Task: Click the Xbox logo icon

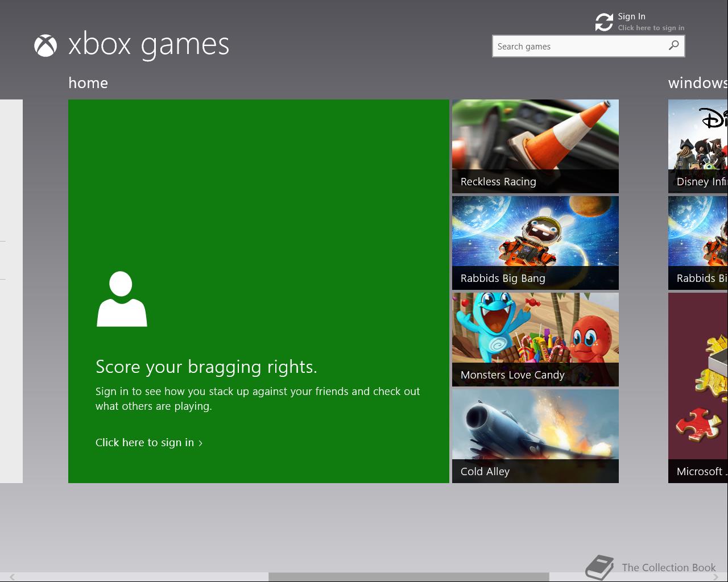Action: (x=45, y=46)
